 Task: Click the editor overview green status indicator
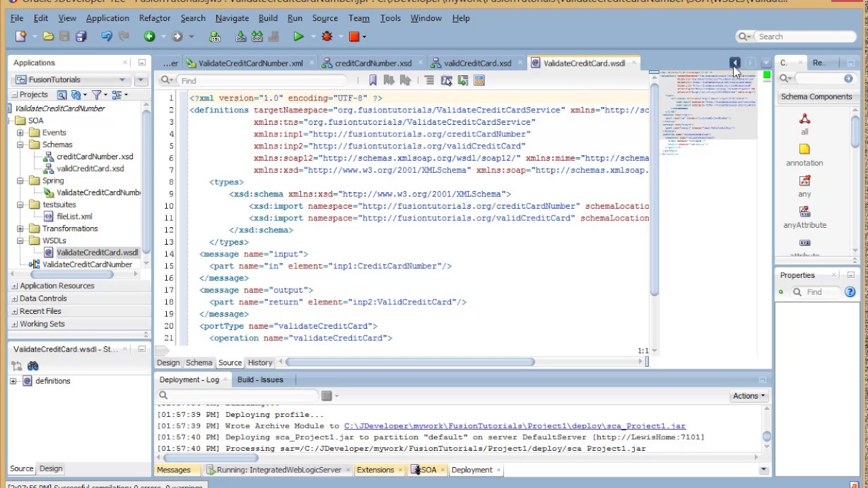[766, 75]
